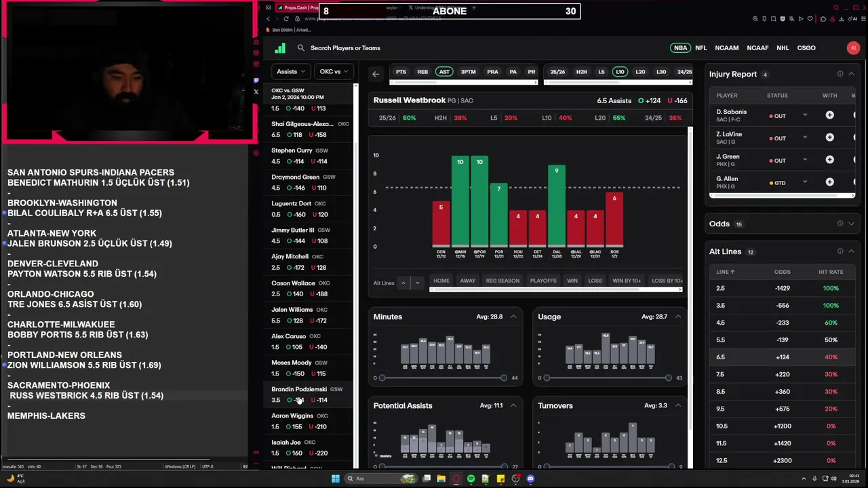868x488 pixels.
Task: Add Z. LaVine with filter plus icon
Action: [x=829, y=138]
